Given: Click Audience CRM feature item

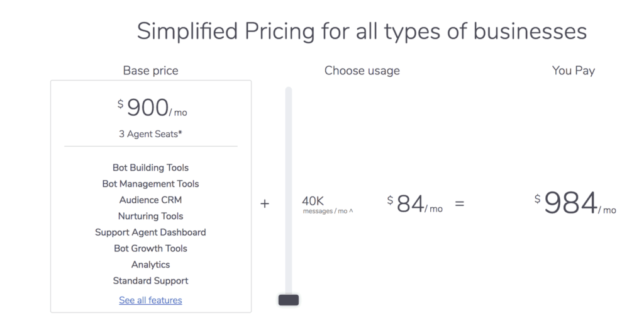Looking at the screenshot, I should [150, 200].
